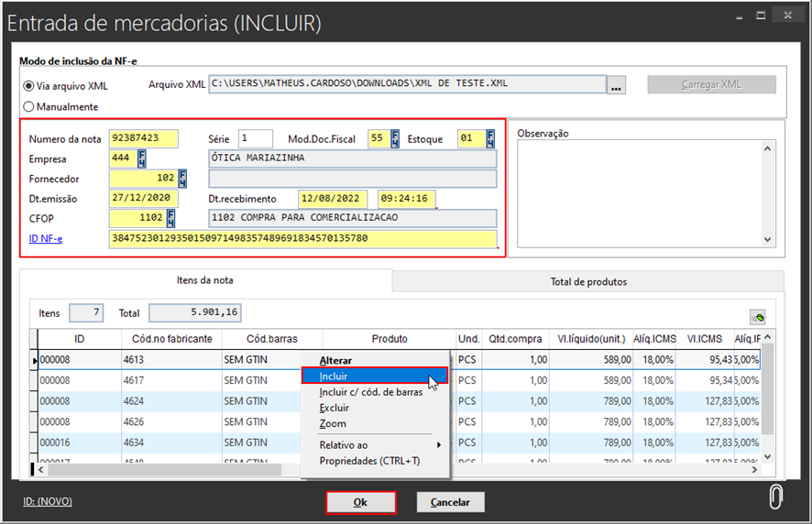Choose Excluir from the context menu
Screen dimensions: 812x524
click(x=334, y=408)
